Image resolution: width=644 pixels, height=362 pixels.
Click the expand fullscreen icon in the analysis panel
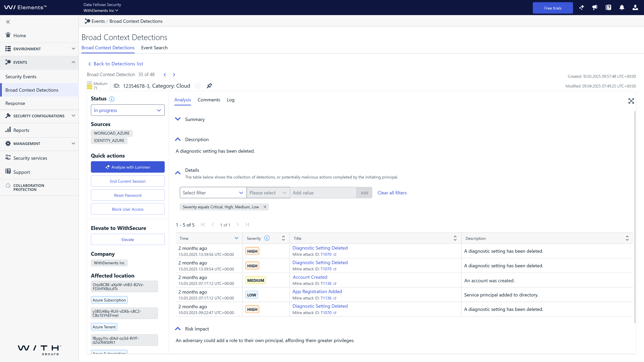tap(631, 101)
